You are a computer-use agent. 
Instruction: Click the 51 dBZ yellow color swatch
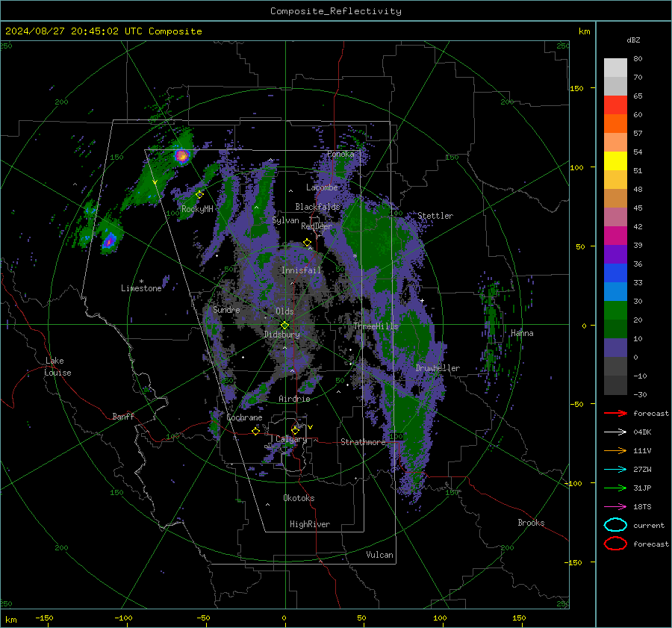(615, 161)
